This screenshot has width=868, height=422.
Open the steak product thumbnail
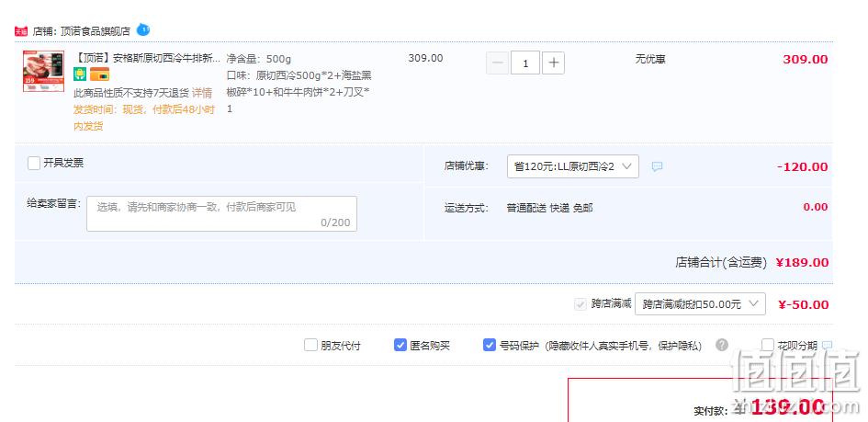[x=44, y=71]
